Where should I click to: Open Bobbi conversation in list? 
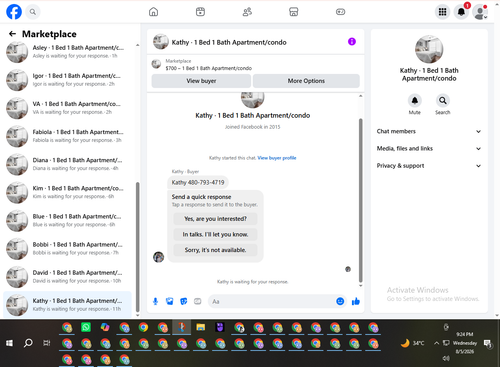(x=67, y=249)
